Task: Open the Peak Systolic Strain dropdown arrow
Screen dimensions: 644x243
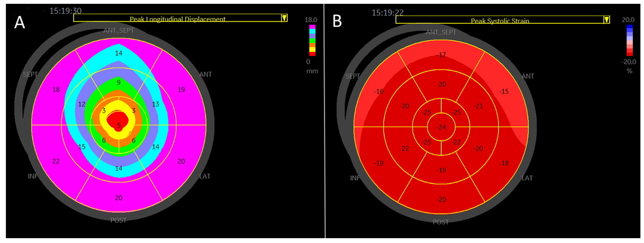Action: tap(606, 20)
